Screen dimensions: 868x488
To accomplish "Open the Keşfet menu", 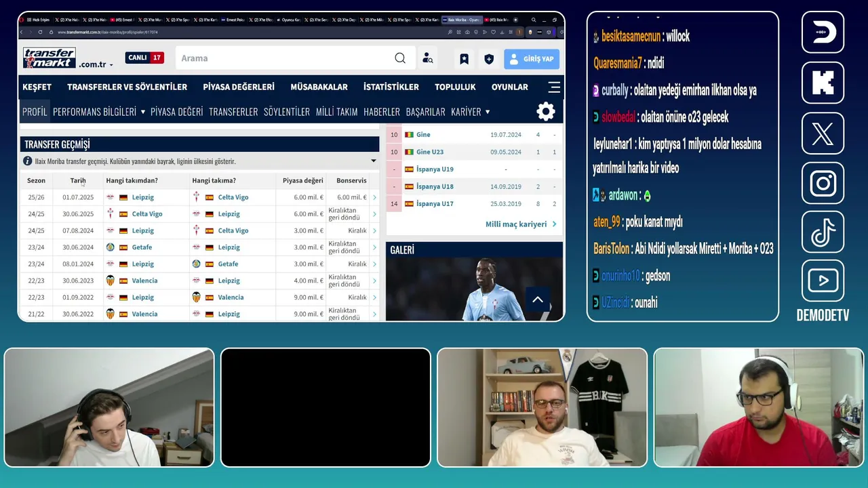I will pyautogui.click(x=37, y=87).
